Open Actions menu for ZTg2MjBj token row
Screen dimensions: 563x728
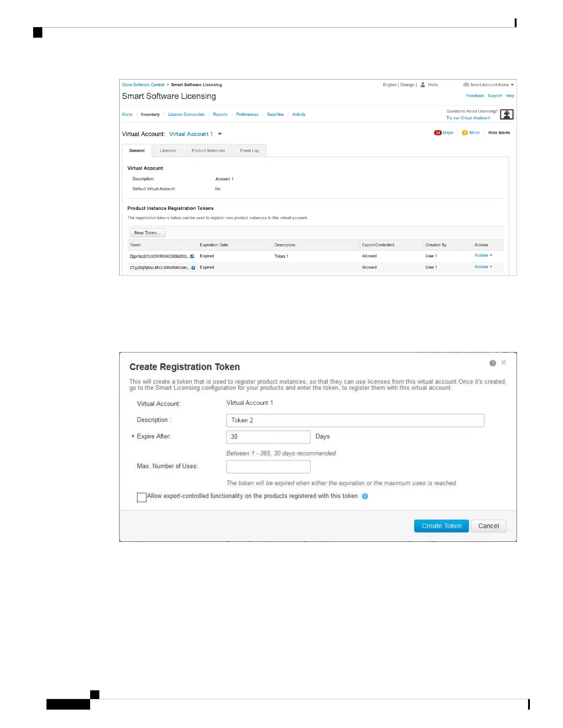[x=483, y=267]
